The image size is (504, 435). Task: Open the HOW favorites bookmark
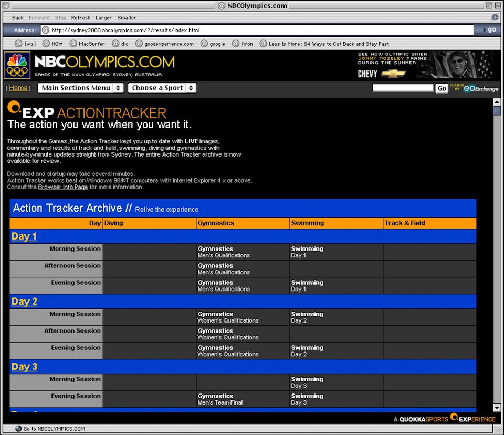[52, 44]
